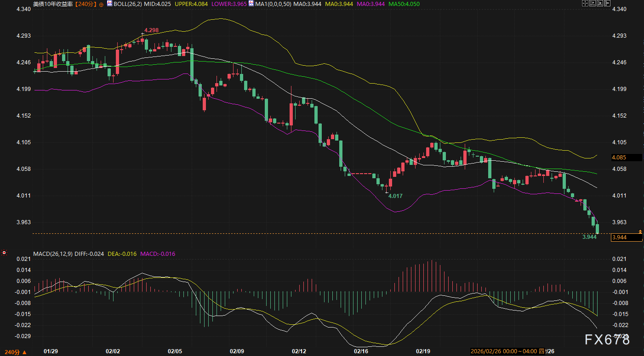Click the 4.298 high price marker

(151, 30)
